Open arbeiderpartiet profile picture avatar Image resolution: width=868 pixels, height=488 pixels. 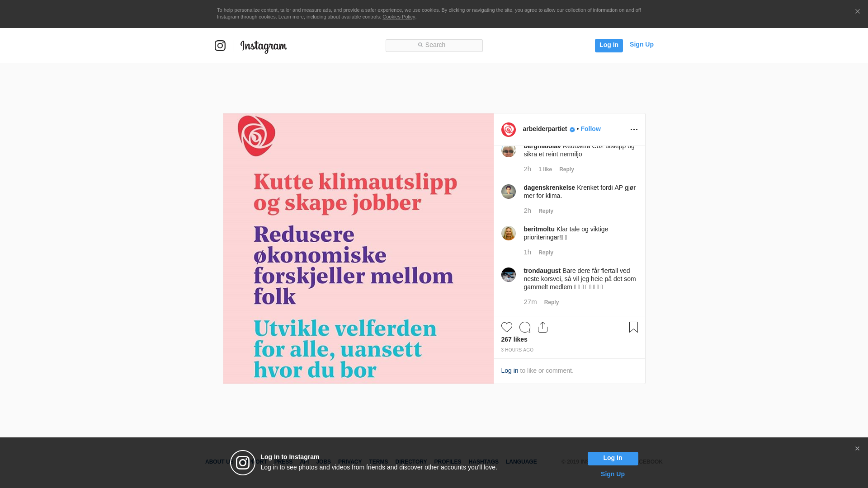pos(508,130)
